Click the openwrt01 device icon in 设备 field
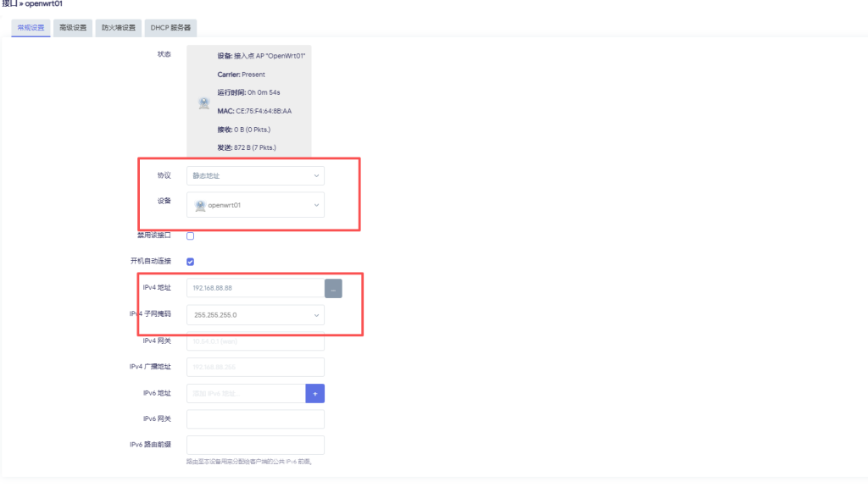Image resolution: width=868 pixels, height=493 pixels. [x=201, y=204]
